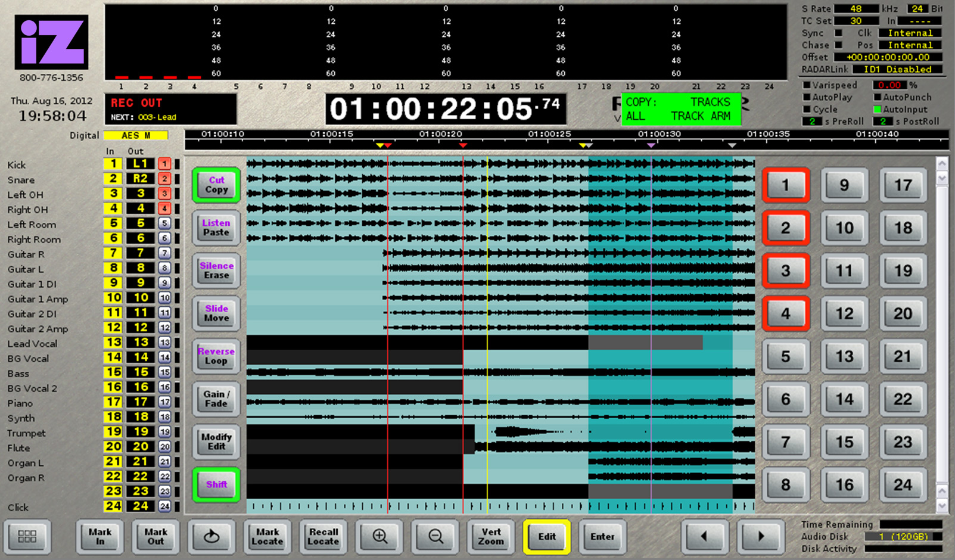The width and height of the screenshot is (955, 560).
Task: Click the grid view icon button
Action: (x=27, y=536)
